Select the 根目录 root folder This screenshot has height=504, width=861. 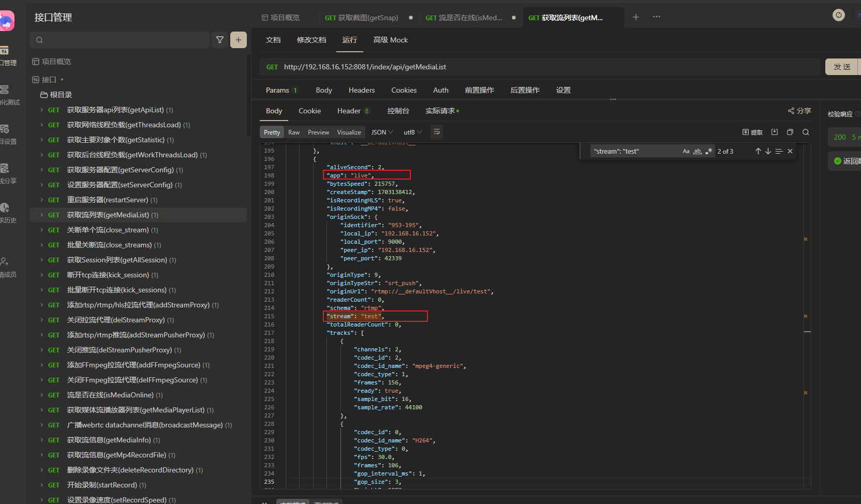point(56,95)
